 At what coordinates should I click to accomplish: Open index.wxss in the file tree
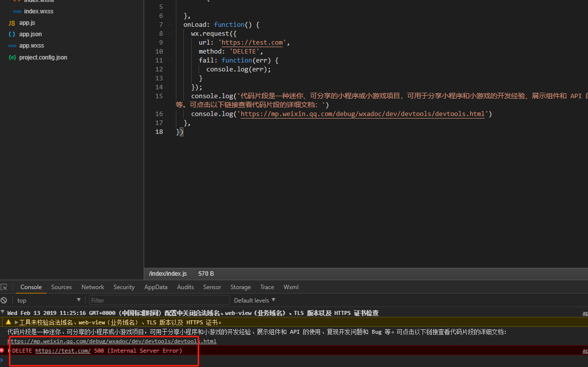coord(39,11)
